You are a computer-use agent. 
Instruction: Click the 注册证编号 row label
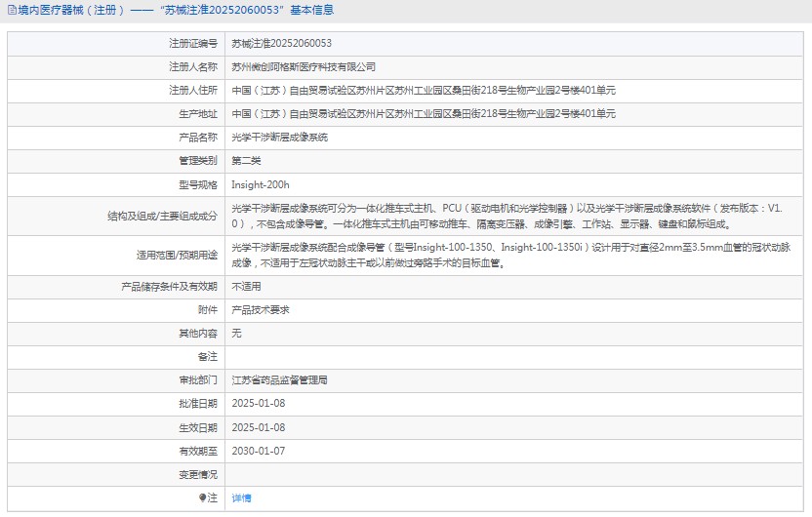(192, 44)
